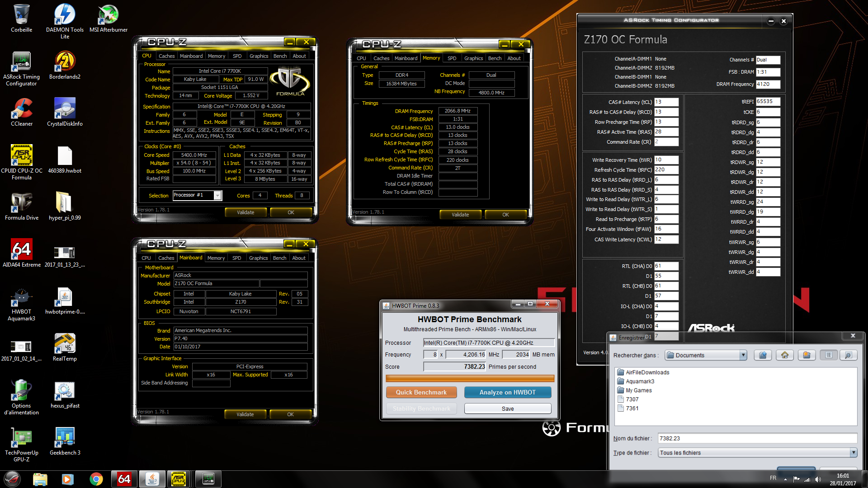Open About tab in CPU-Z Memory window

pyautogui.click(x=514, y=58)
